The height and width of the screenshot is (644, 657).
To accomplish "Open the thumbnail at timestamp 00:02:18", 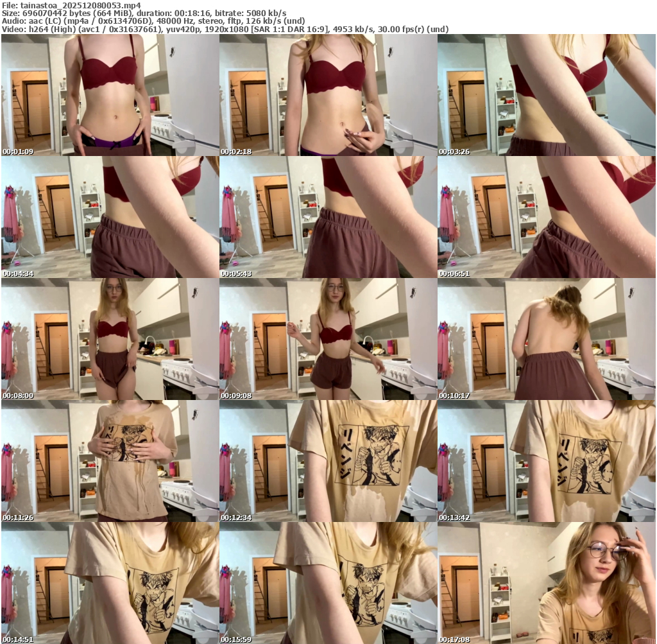I will tap(328, 95).
